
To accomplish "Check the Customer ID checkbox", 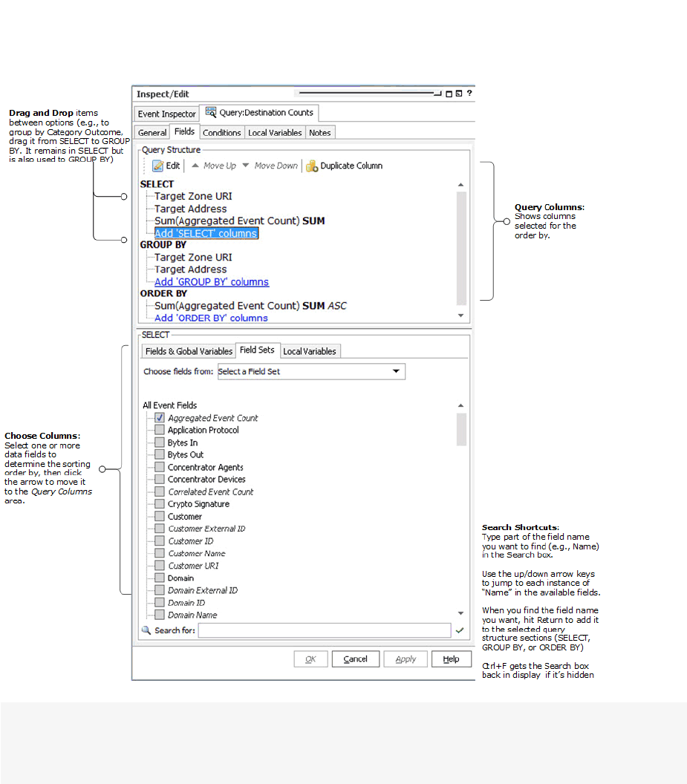I will click(x=160, y=540).
